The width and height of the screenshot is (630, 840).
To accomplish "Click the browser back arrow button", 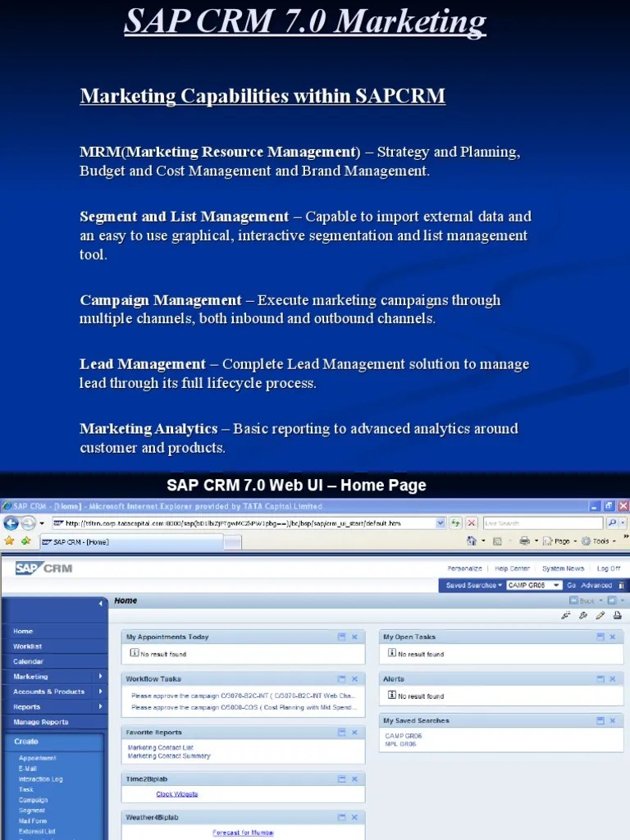I will click(11, 523).
